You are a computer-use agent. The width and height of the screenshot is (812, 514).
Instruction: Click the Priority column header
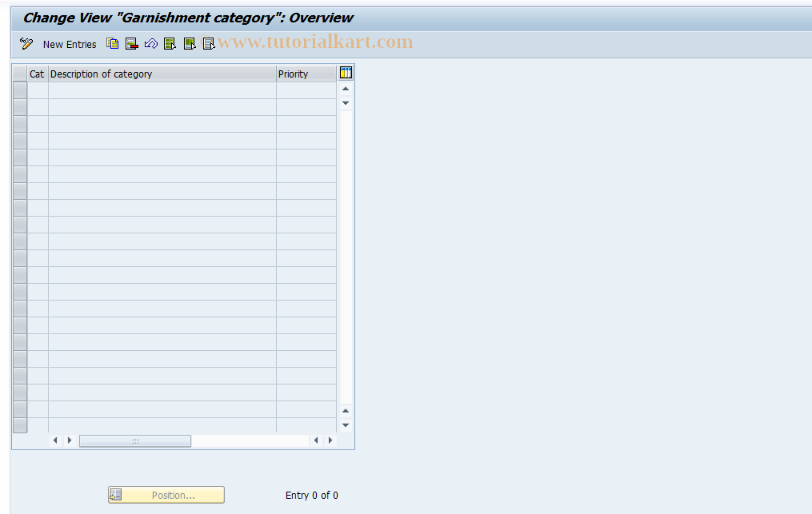(306, 74)
